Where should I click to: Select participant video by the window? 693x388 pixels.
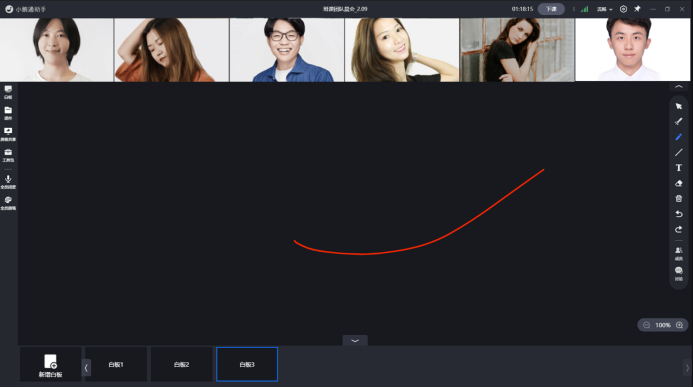tap(517, 50)
